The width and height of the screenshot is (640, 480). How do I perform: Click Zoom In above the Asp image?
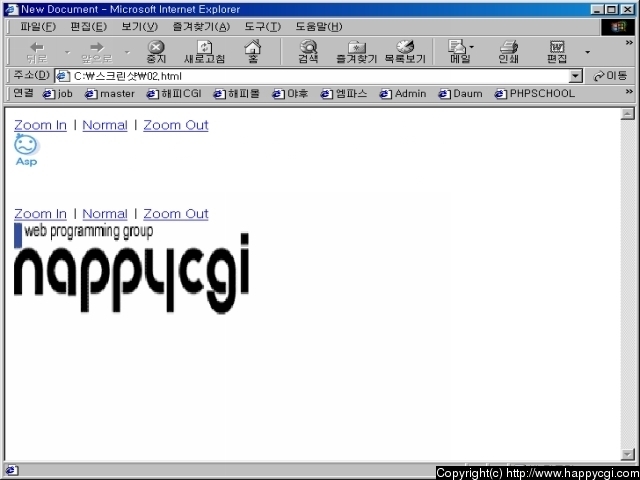click(40, 125)
